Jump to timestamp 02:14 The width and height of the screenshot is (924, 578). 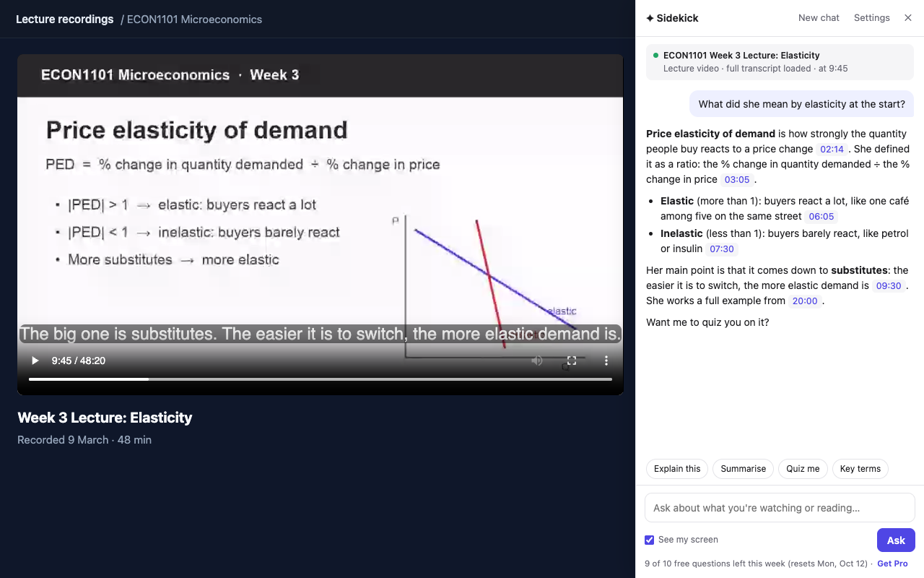[x=832, y=150]
